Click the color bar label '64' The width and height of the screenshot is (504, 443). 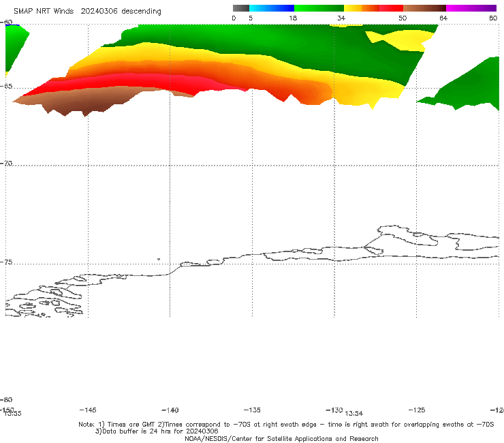(x=443, y=18)
